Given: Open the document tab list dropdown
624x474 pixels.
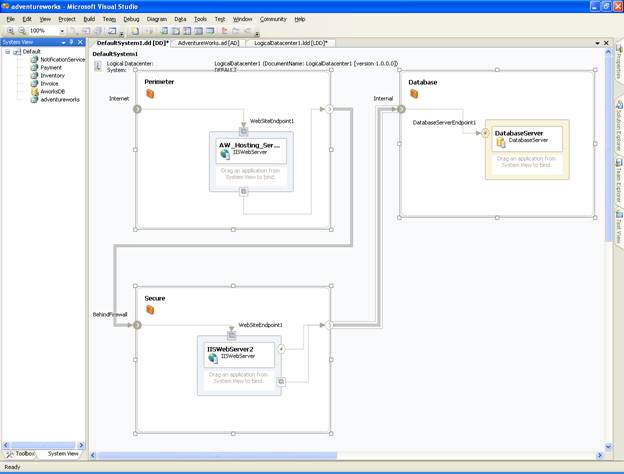Looking at the screenshot, I should point(597,43).
